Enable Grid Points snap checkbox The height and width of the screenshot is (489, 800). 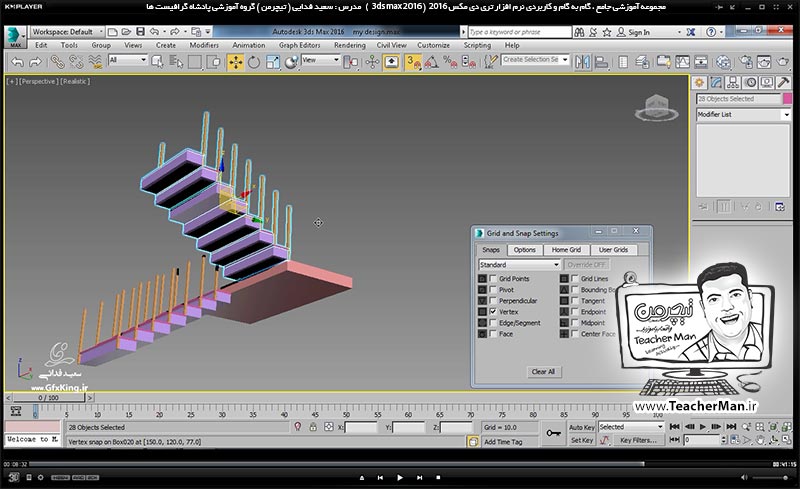pos(493,278)
